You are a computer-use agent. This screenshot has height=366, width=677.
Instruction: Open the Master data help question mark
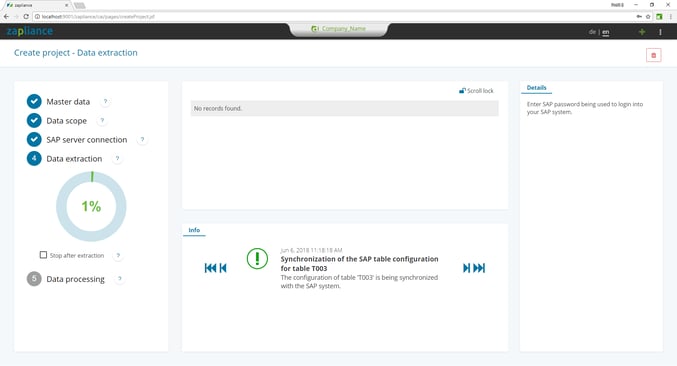105,101
